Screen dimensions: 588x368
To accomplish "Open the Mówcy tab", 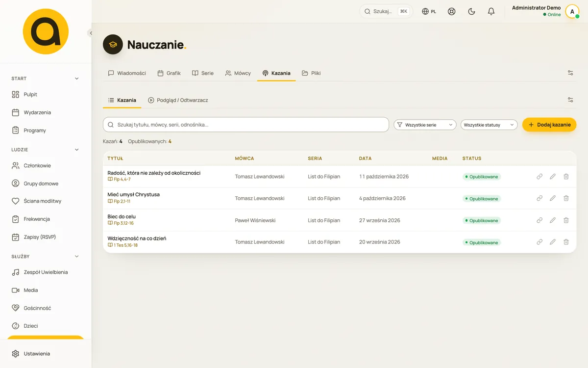I will pos(238,73).
